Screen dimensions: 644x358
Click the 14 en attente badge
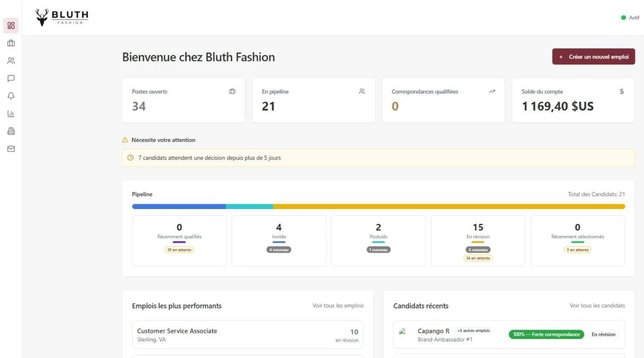478,258
